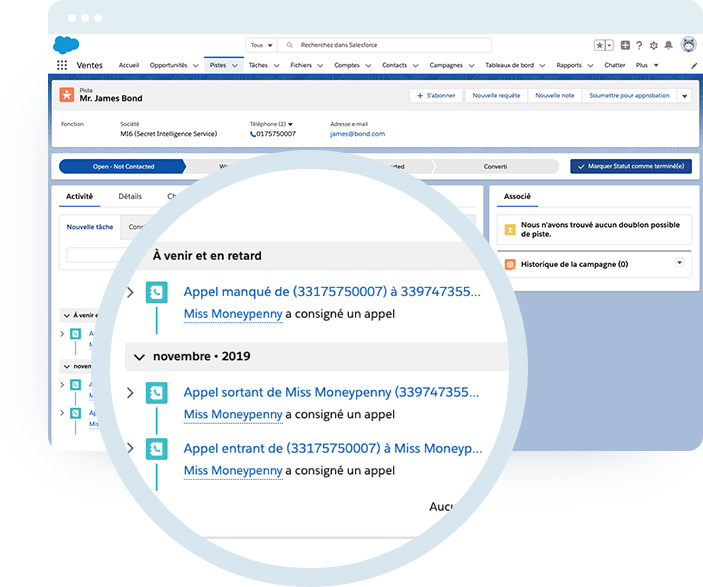The width and height of the screenshot is (703, 587).
Task: Open the App Launcher dots grid
Action: point(62,65)
